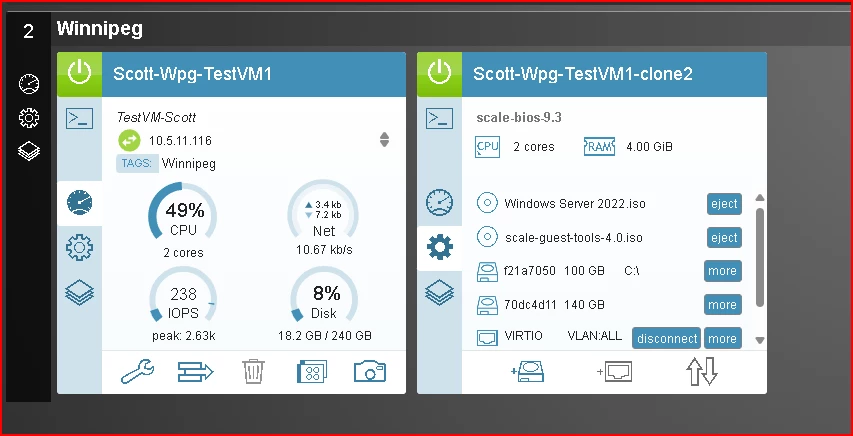Click the Winnipeg group heading
Screen dimensions: 853x436
tap(100, 29)
